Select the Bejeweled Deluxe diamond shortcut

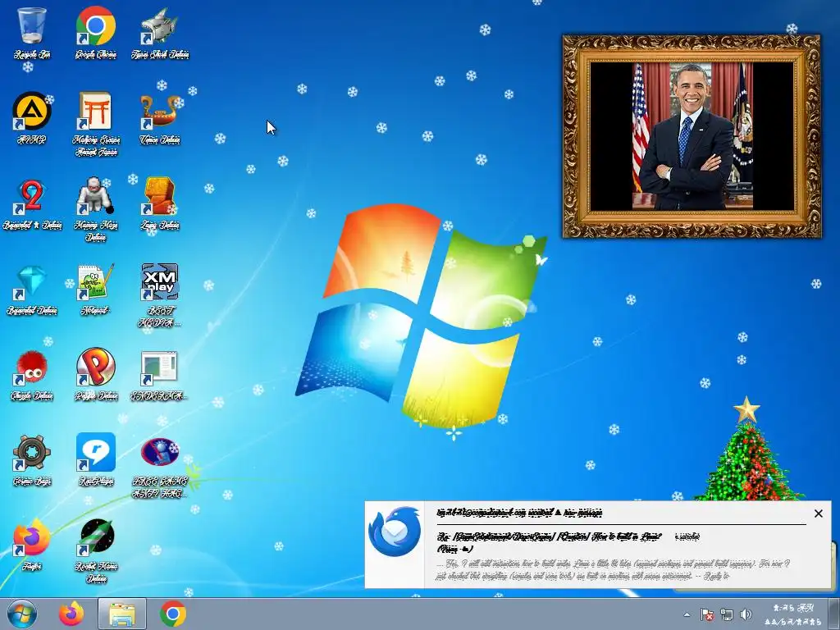point(32,290)
